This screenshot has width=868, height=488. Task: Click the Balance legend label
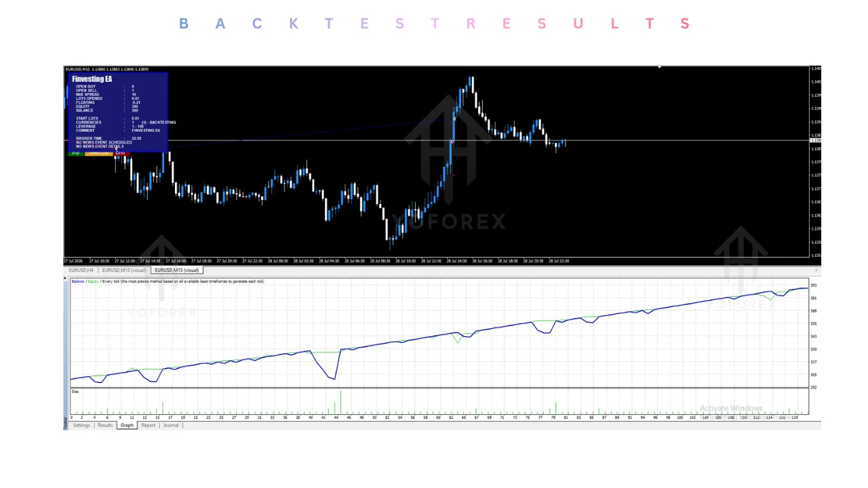(78, 281)
